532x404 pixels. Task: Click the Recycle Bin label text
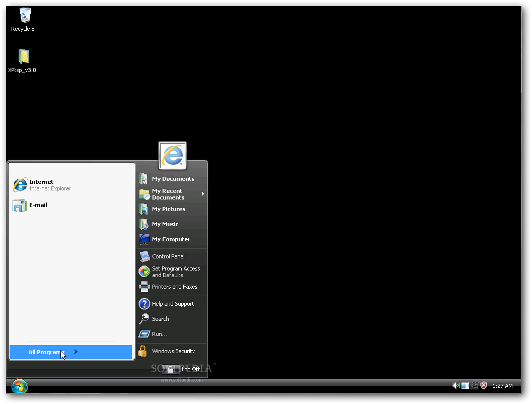click(25, 29)
